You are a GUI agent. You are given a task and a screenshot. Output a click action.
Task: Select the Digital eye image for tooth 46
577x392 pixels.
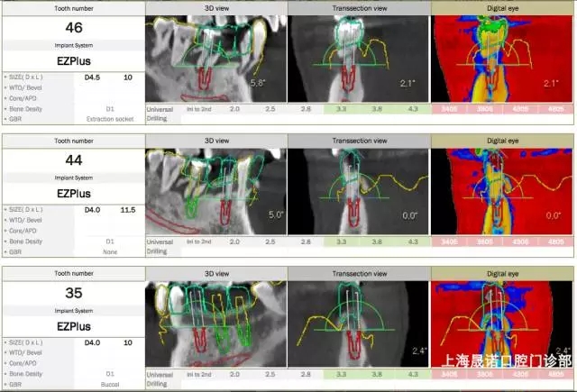[503, 59]
